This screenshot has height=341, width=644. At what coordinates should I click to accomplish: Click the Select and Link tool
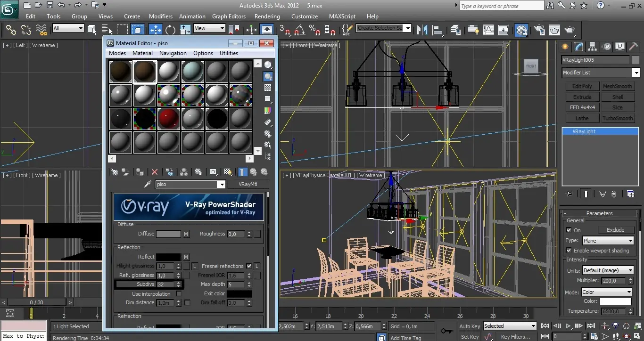(x=11, y=30)
